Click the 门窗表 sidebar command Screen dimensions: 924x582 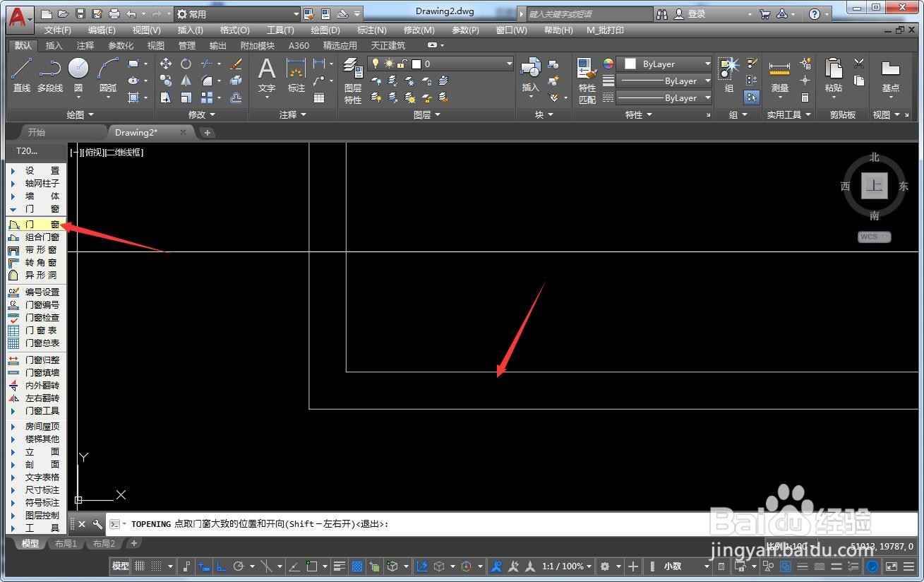pyautogui.click(x=35, y=330)
